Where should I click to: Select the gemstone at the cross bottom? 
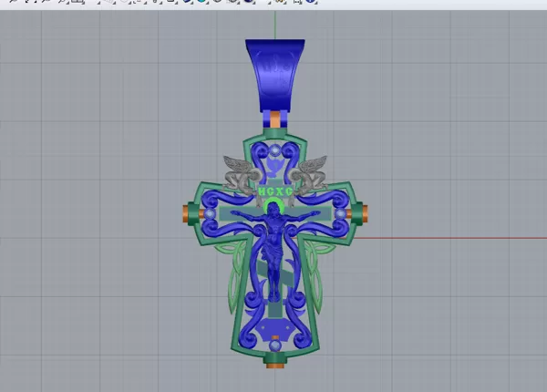coord(275,346)
